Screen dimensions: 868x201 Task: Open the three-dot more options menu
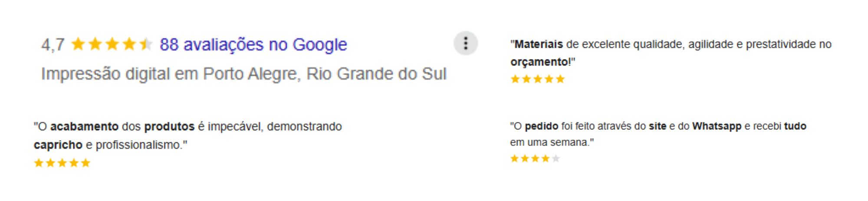pos(465,43)
